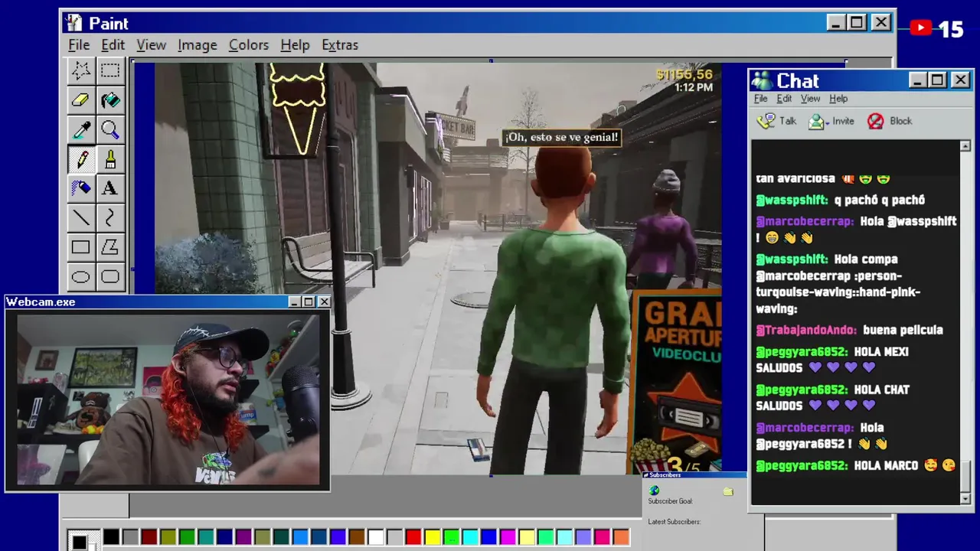Click the red Block icon in Chat

[875, 121]
